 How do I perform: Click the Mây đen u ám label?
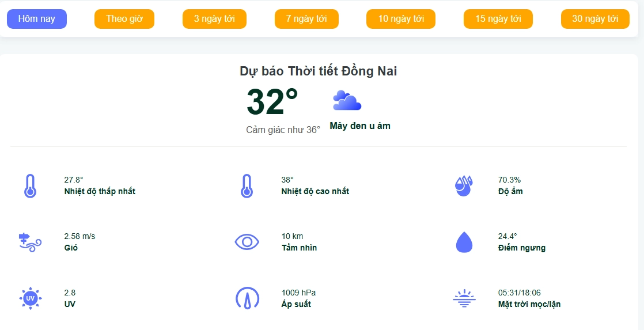pos(360,126)
